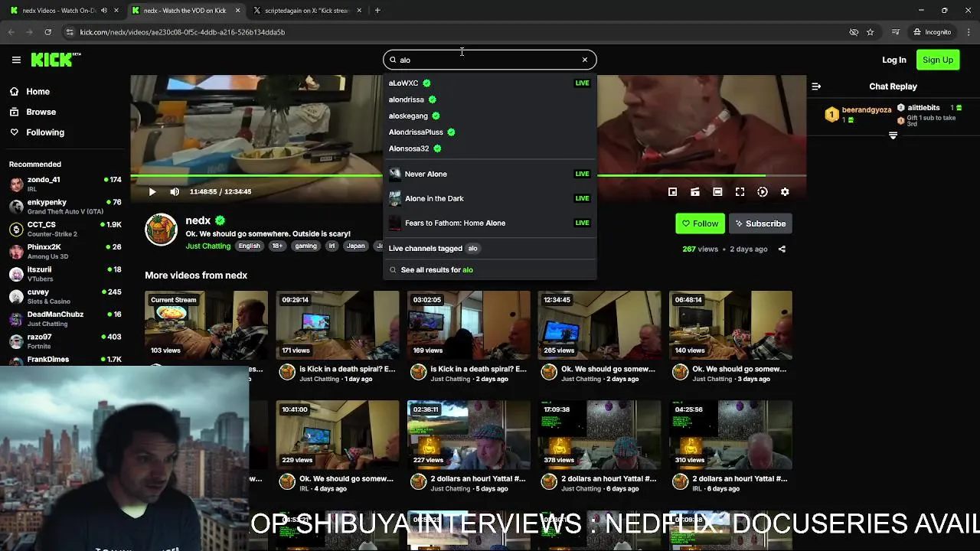Click the Japan tag
The width and height of the screenshot is (980, 551).
(x=355, y=246)
